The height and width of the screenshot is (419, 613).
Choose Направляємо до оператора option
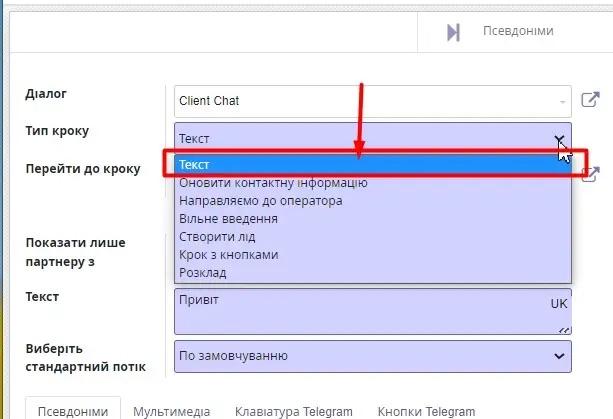[x=373, y=201]
